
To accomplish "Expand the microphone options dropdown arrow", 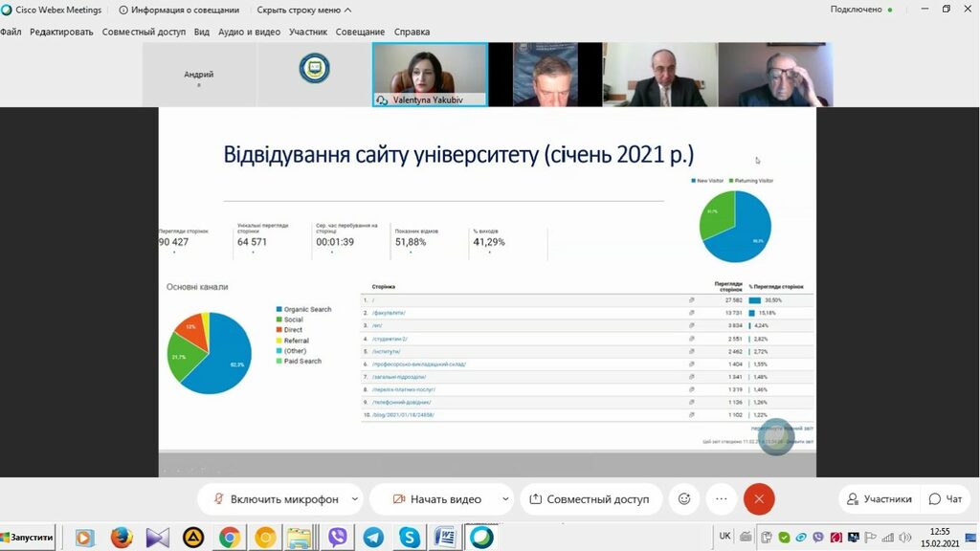I will coord(355,498).
